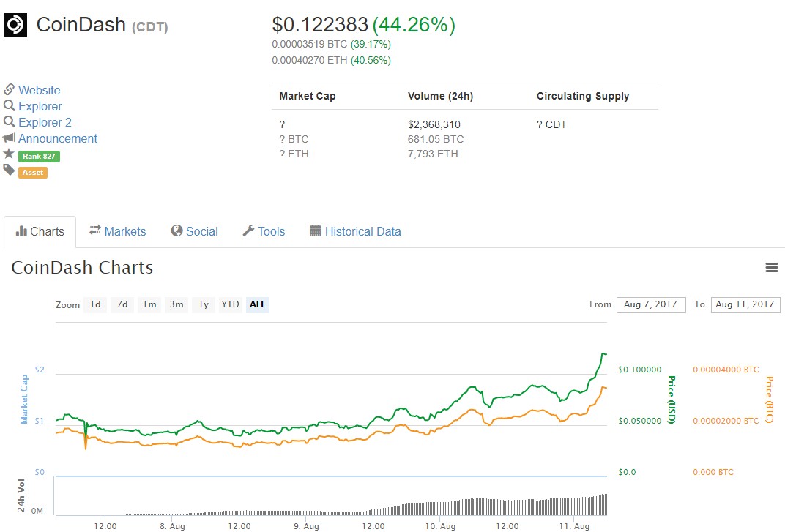
Task: Set chart zoom to 3m
Action: point(176,304)
